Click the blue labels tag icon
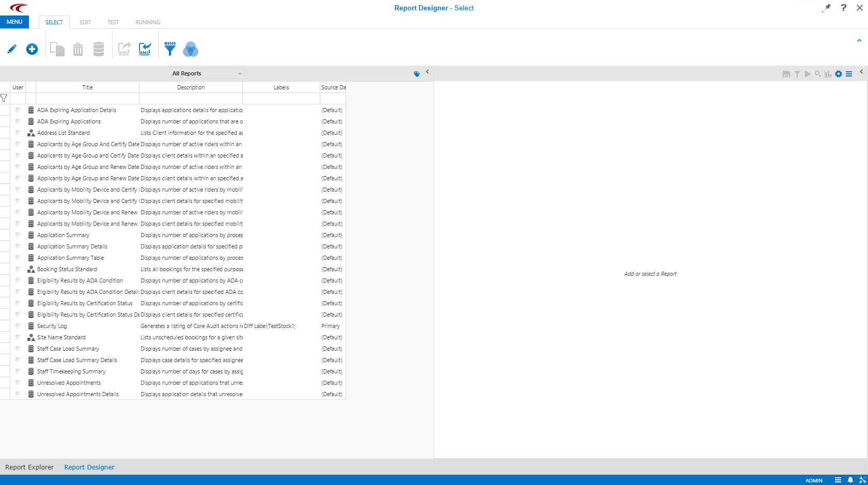 pos(417,74)
